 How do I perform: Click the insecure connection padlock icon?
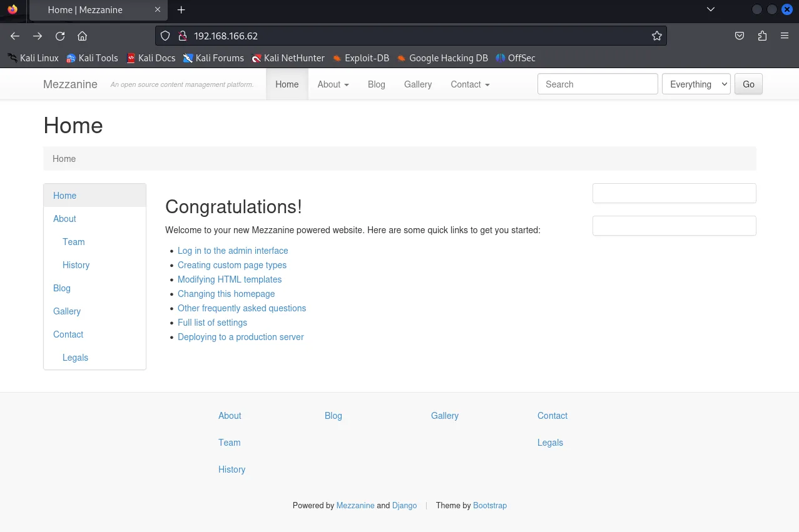(182, 36)
